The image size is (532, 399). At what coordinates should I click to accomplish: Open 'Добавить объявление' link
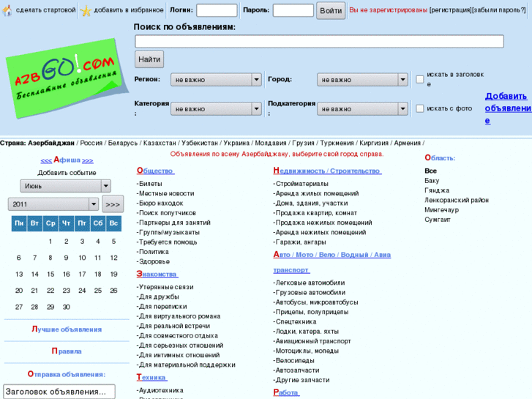click(x=506, y=108)
